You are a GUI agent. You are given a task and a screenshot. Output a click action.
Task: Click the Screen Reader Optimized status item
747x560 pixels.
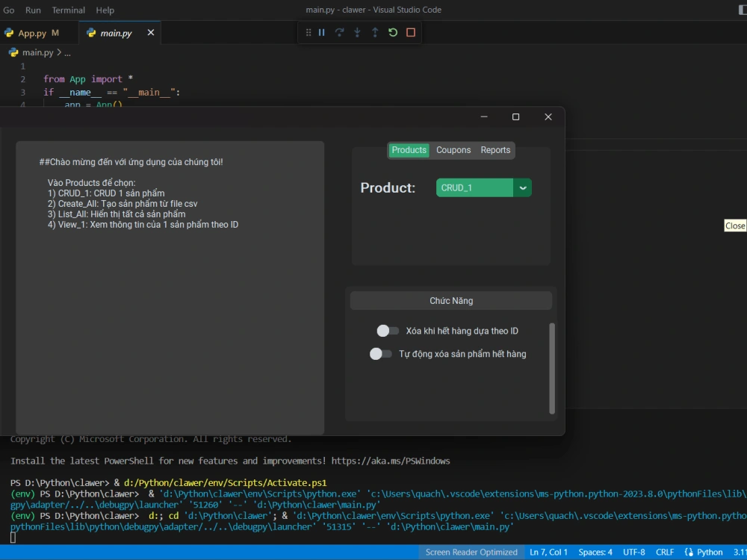pos(471,552)
